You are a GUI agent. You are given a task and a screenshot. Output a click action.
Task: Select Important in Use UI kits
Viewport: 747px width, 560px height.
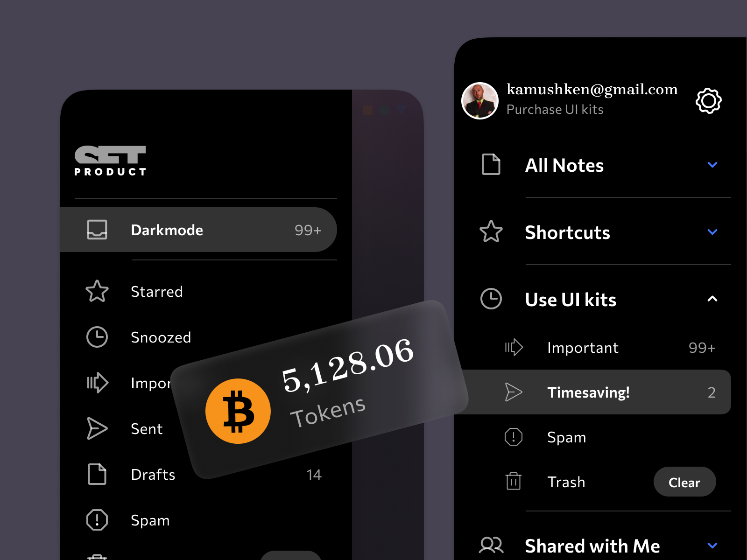click(x=583, y=348)
